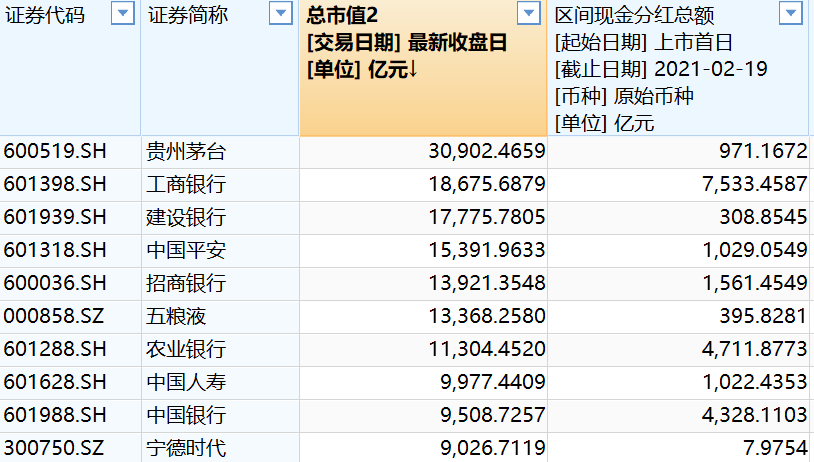The height and width of the screenshot is (462, 814).
Task: Select cell 601628.SH
Action: pyautogui.click(x=70, y=382)
